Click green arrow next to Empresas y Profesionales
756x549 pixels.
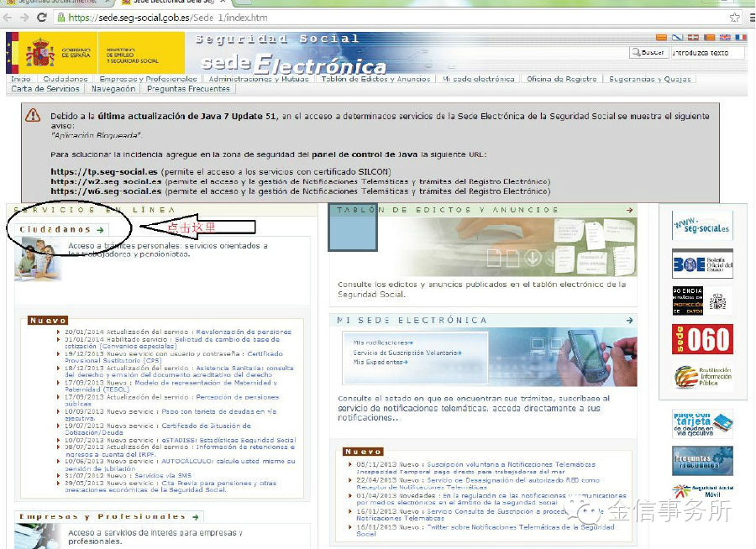pos(195,517)
